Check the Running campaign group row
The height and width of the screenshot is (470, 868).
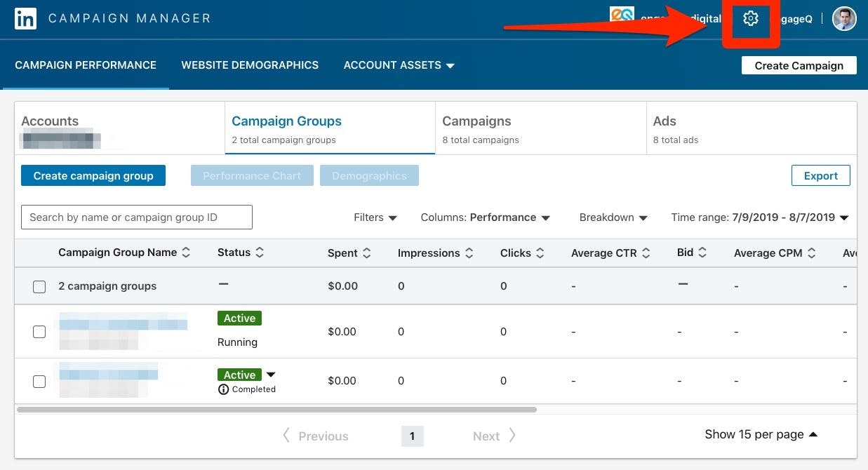(x=39, y=332)
